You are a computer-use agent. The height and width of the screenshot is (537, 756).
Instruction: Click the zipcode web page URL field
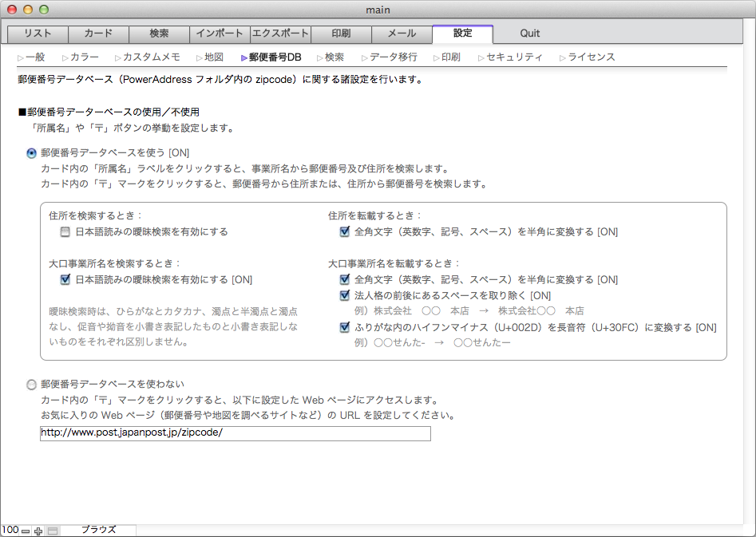[x=235, y=433]
